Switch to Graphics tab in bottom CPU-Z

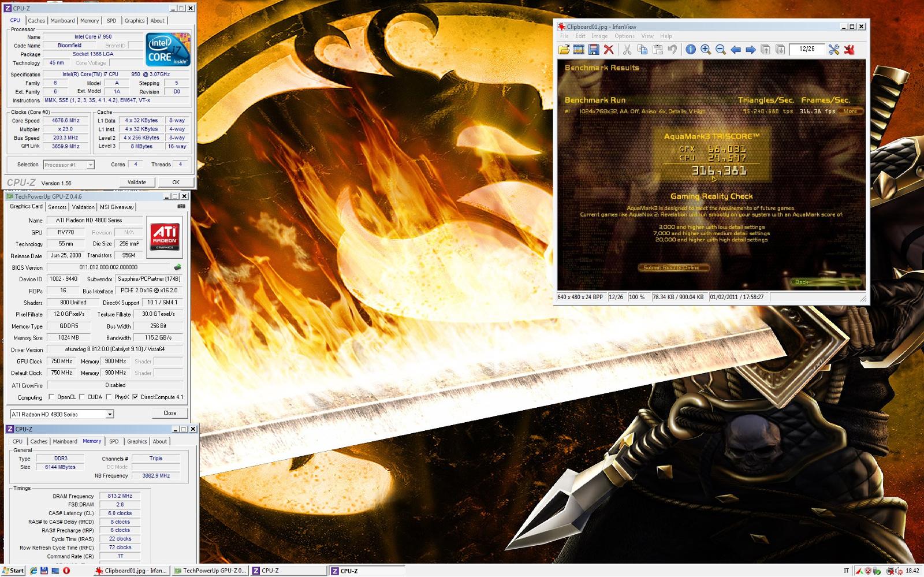pos(137,442)
